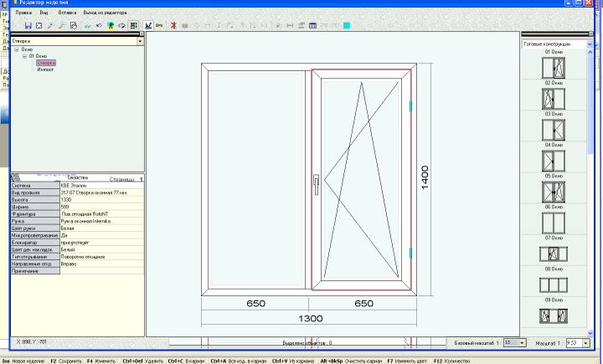Close the left tree panel
The height and width of the screenshot is (364, 603).
click(x=142, y=33)
